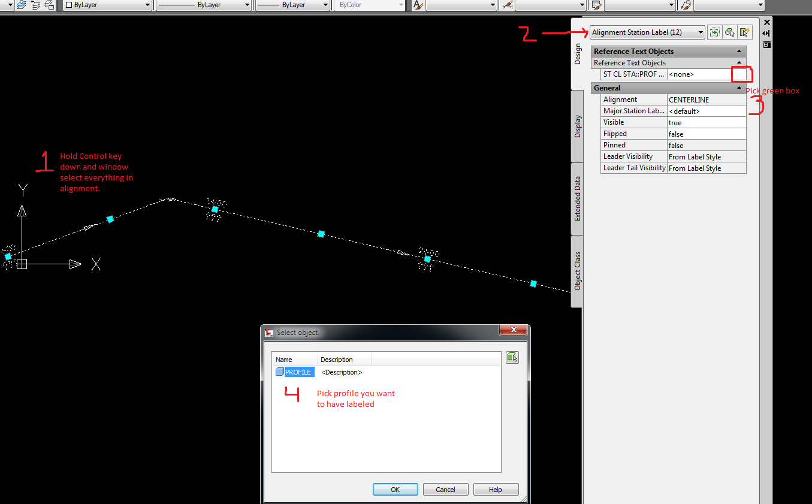The height and width of the screenshot is (504, 812).
Task: Collapse the Reference Text Objects subsection
Action: [x=740, y=63]
